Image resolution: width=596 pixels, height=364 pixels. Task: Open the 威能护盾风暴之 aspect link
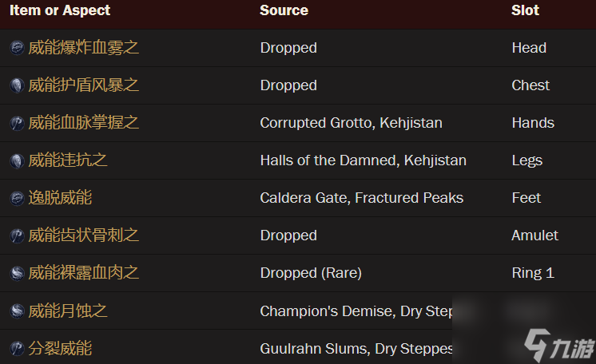click(84, 85)
